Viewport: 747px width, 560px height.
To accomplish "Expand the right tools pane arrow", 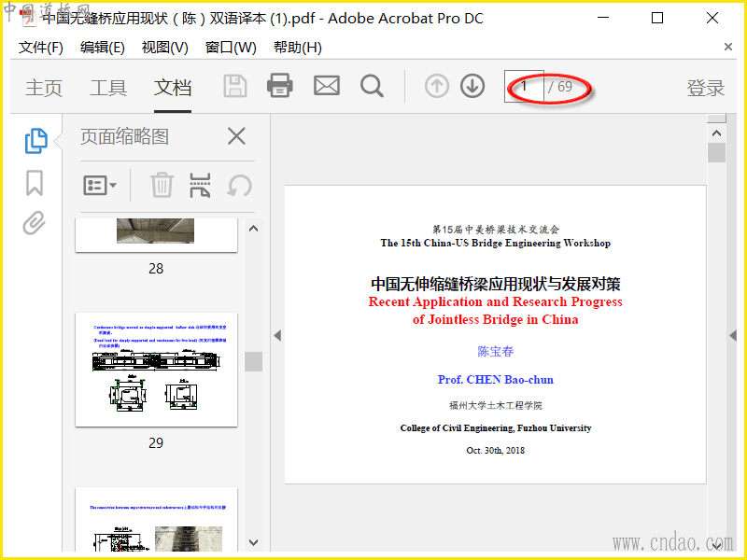I will click(x=733, y=336).
